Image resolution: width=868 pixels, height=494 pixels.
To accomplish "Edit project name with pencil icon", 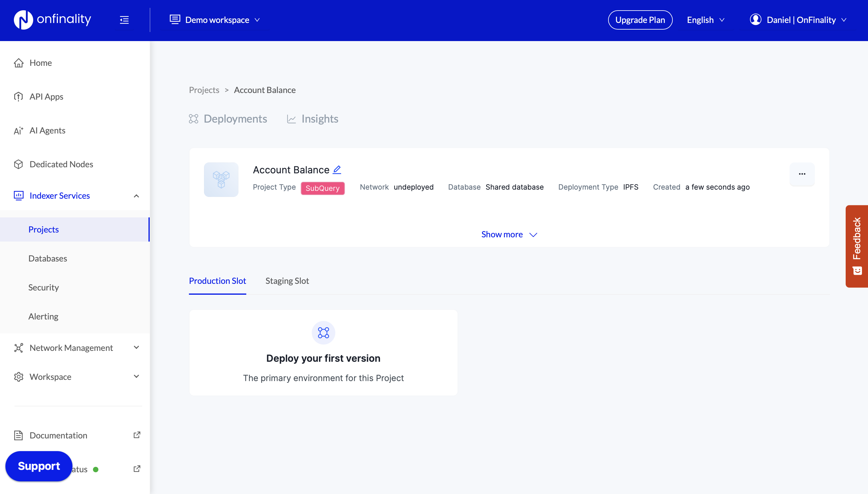I will click(x=337, y=169).
